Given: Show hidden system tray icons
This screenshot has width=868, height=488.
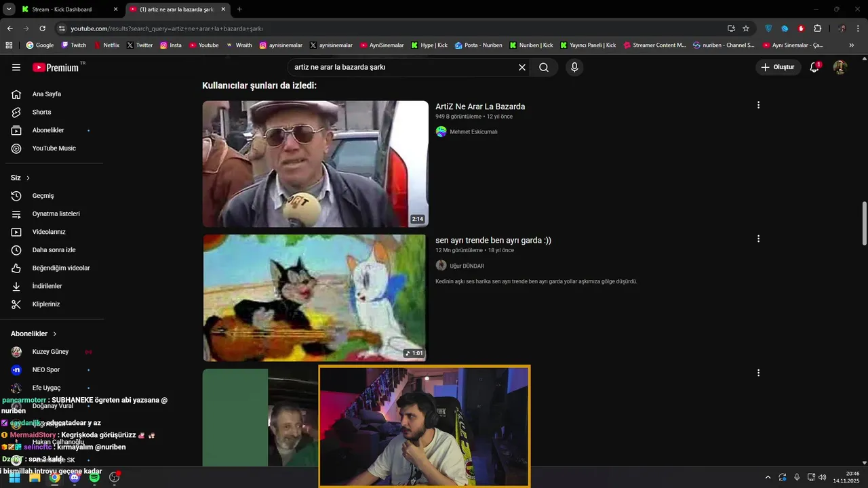Looking at the screenshot, I should point(768,477).
